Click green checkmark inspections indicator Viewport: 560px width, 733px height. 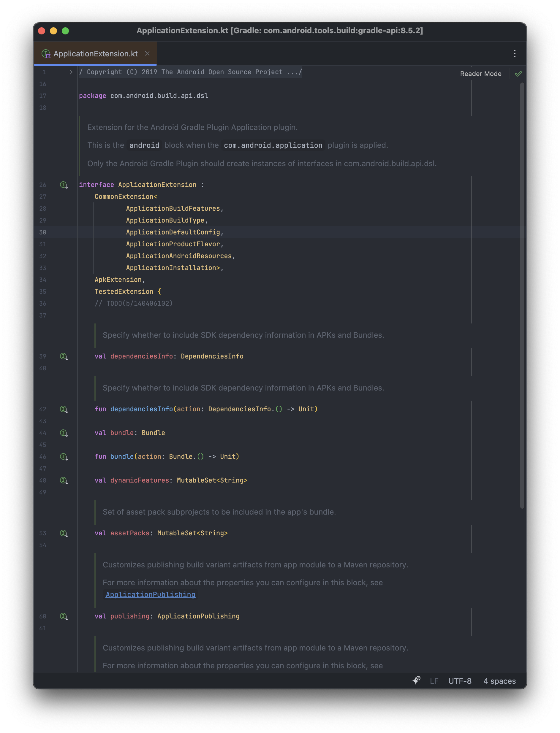tap(518, 74)
